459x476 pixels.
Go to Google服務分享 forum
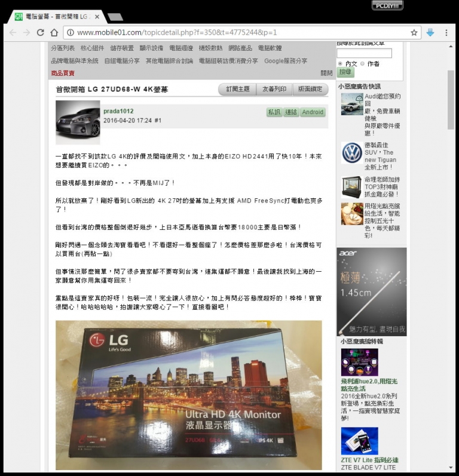coord(286,61)
